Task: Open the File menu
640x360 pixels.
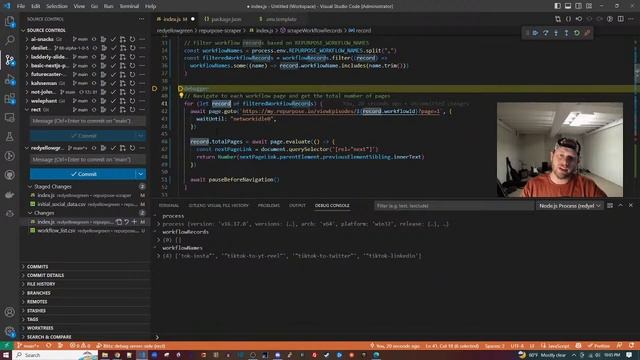Action: (21, 6)
